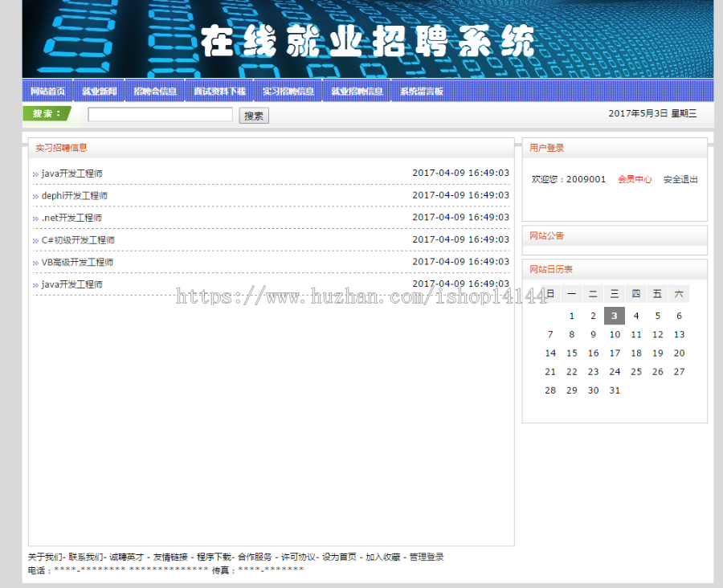Screen dimensions: 723x588
Task: Choose calendar day 28
Action: (550, 390)
